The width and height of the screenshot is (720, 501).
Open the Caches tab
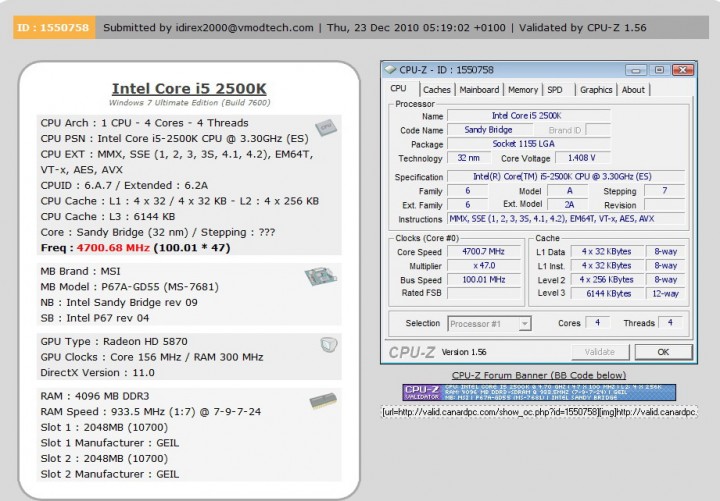[437, 90]
